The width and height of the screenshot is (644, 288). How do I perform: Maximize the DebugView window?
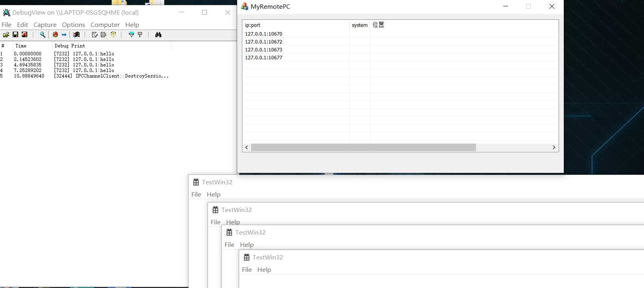[x=204, y=12]
